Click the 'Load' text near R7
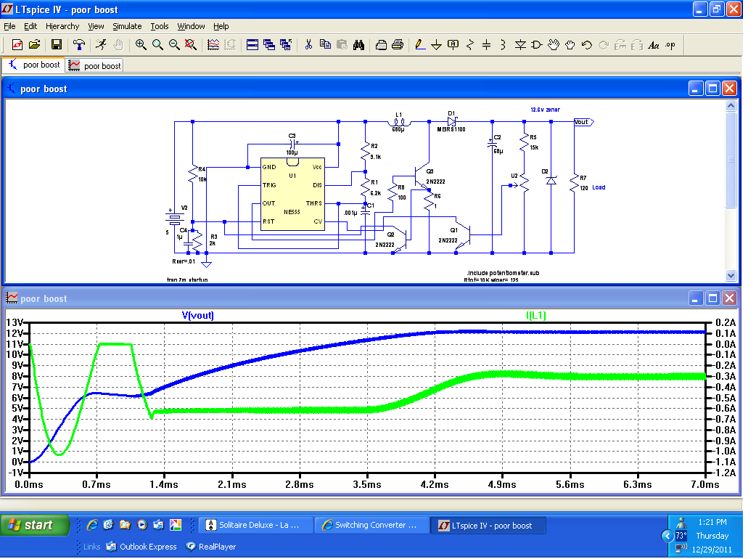The height and width of the screenshot is (559, 756). point(599,187)
